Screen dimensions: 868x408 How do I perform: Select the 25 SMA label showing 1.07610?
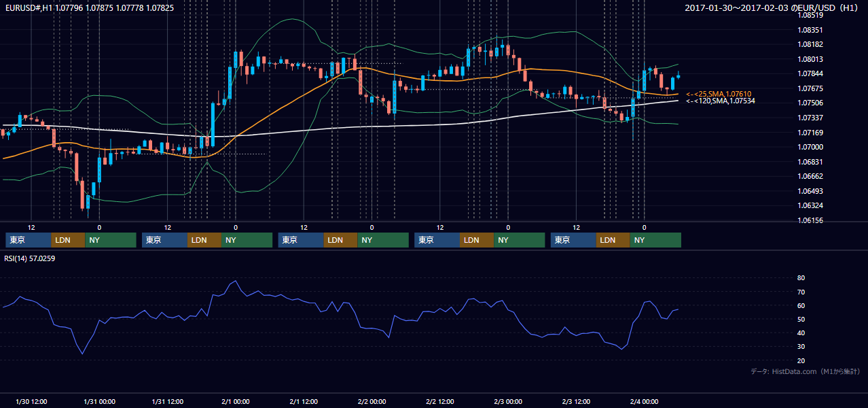tap(719, 94)
